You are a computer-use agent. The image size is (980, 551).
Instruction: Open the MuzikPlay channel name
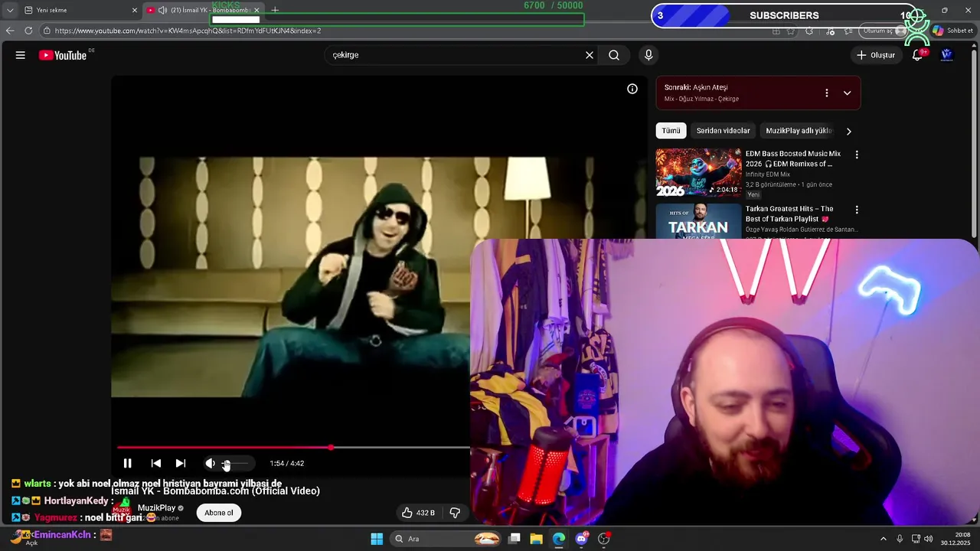[157, 508]
